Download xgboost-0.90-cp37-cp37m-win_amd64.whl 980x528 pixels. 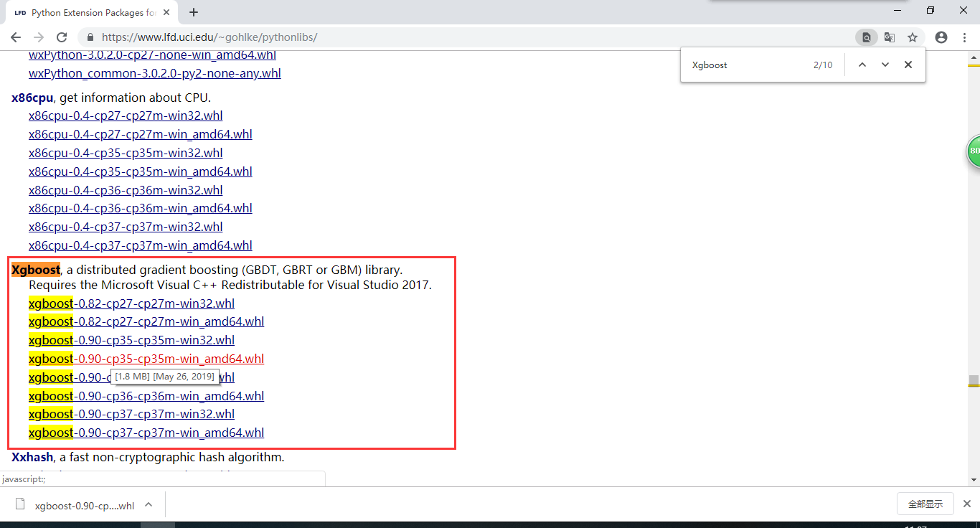[x=146, y=433]
